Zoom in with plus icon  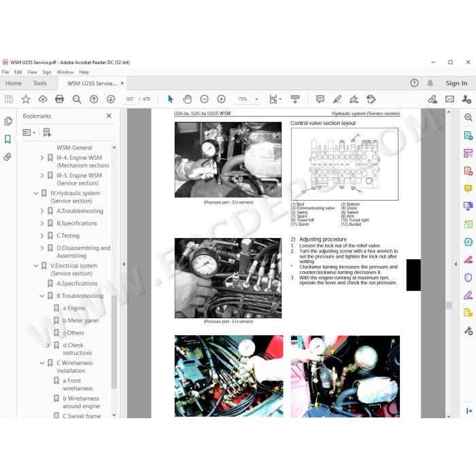point(221,99)
